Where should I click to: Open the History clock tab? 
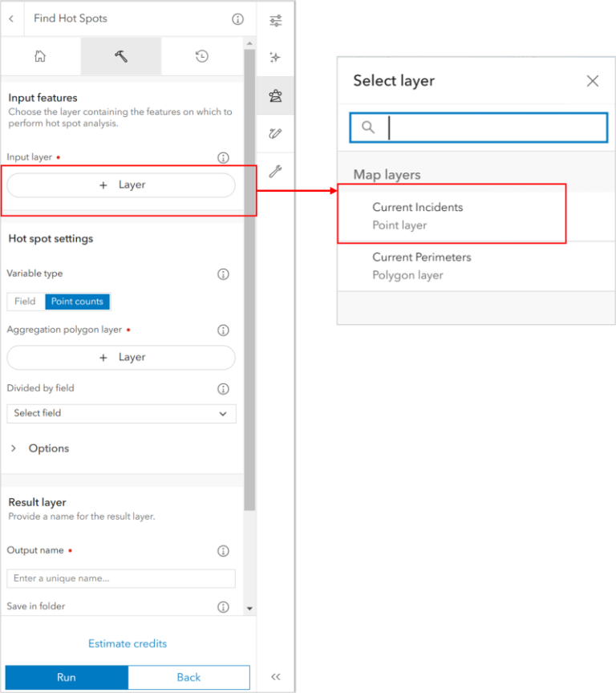[x=202, y=56]
